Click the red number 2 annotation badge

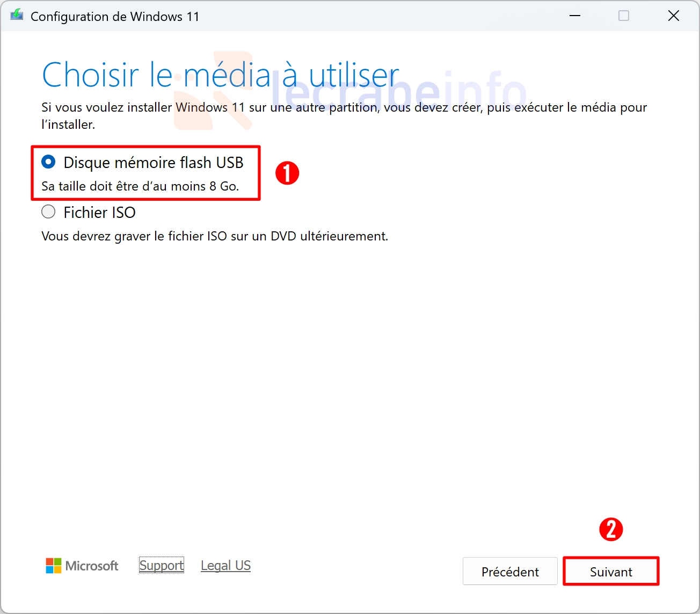coord(611,530)
